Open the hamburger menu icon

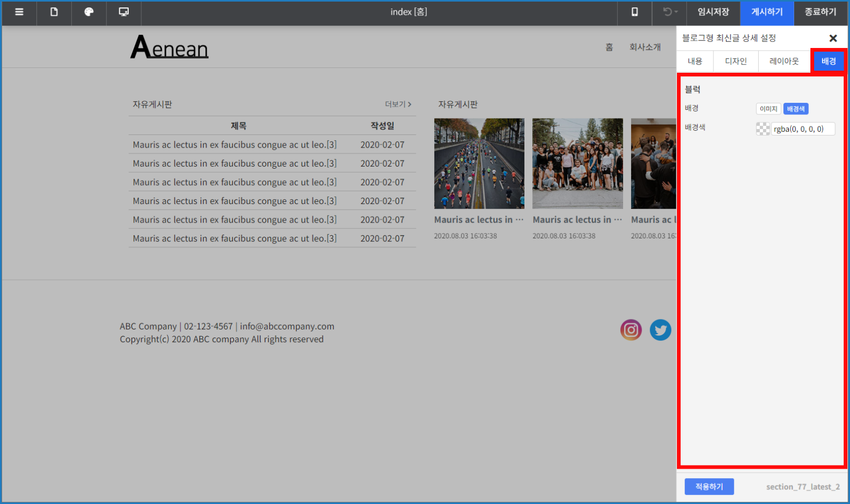pyautogui.click(x=19, y=12)
